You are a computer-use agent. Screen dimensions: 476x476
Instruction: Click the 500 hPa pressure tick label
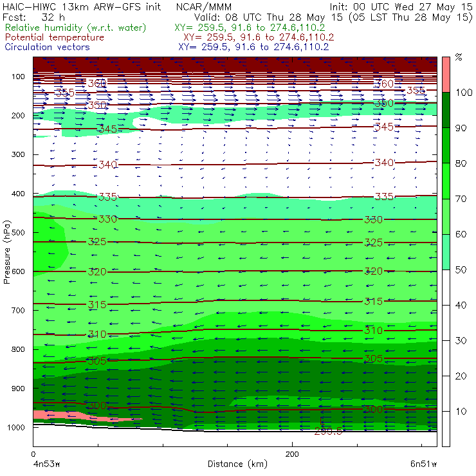[x=18, y=232]
